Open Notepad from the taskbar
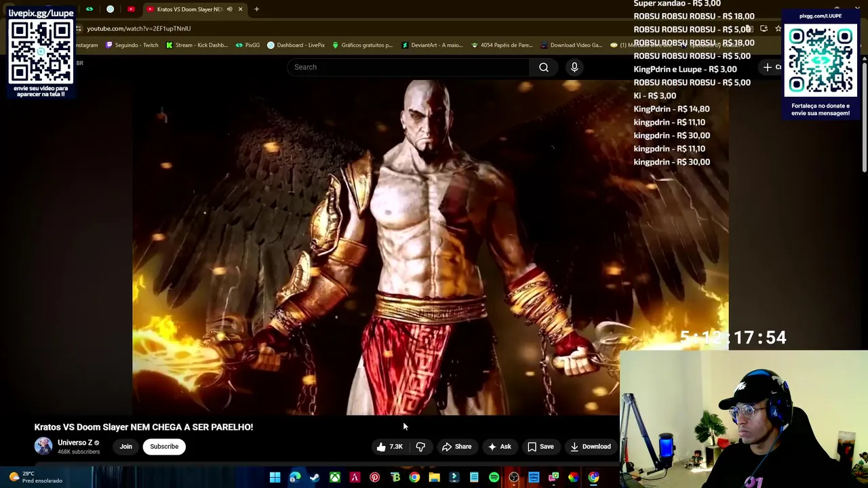Viewport: 868px width, 488px height. coord(474,478)
